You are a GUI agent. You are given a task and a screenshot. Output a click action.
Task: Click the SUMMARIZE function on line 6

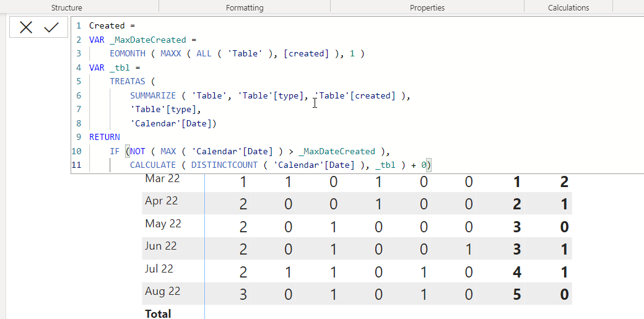[153, 96]
